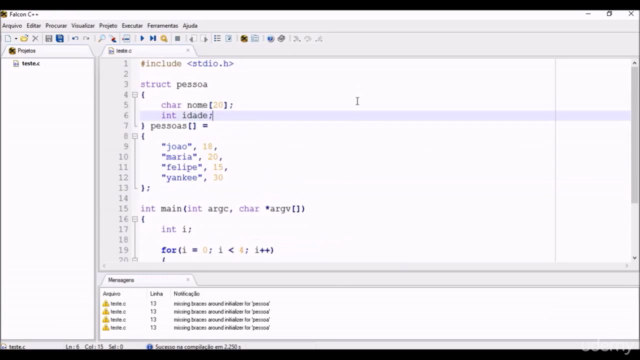
Task: Click the Open file folder icon
Action: 24,38
